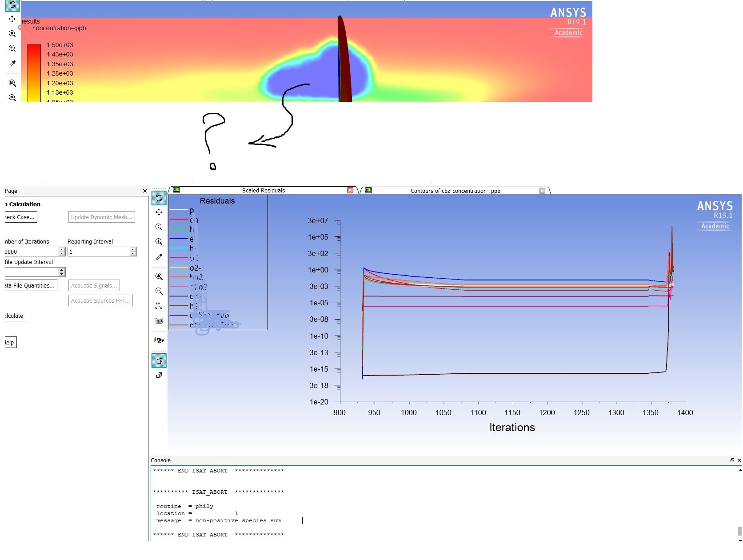Click axis orientation triad icon
Screen dimensions: 743x560
click(x=159, y=306)
